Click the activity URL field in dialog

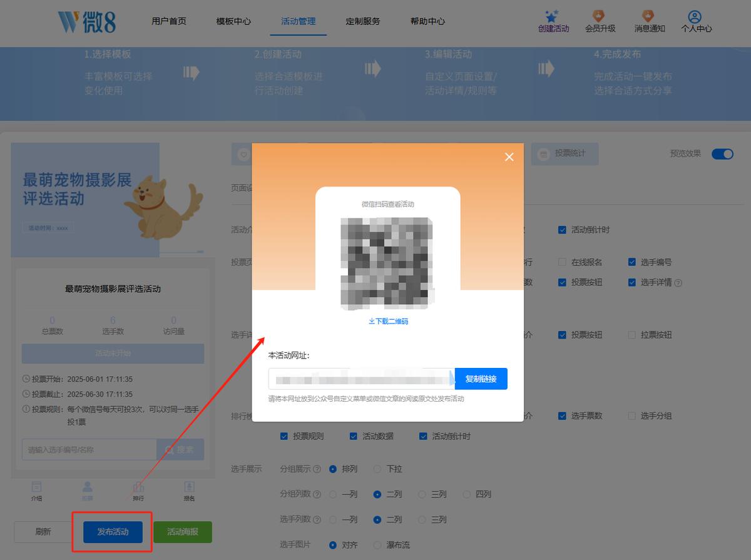[362, 379]
